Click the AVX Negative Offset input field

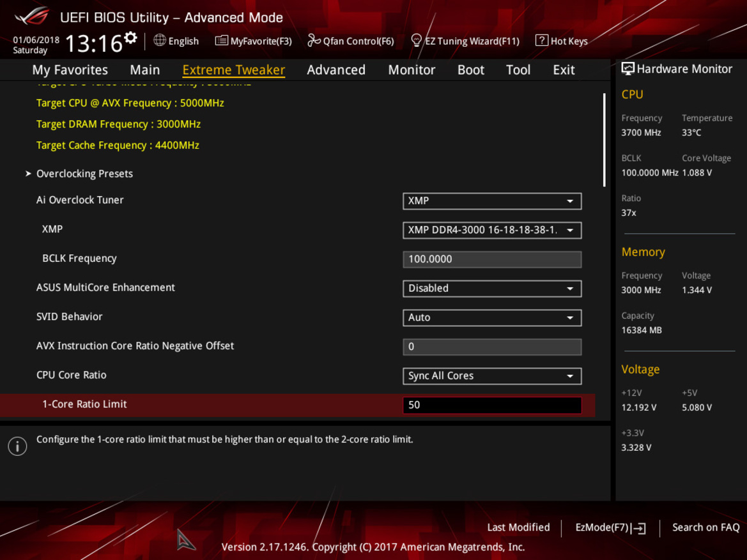492,347
